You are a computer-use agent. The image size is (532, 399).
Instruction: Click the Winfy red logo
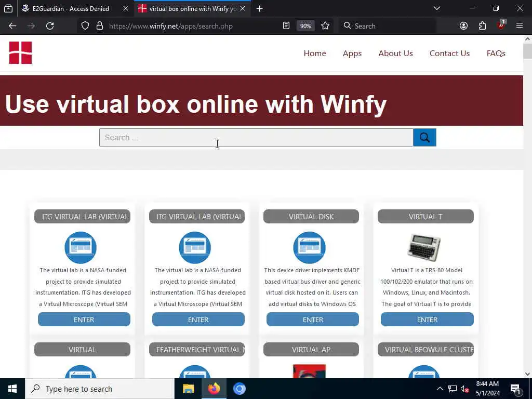[20, 52]
